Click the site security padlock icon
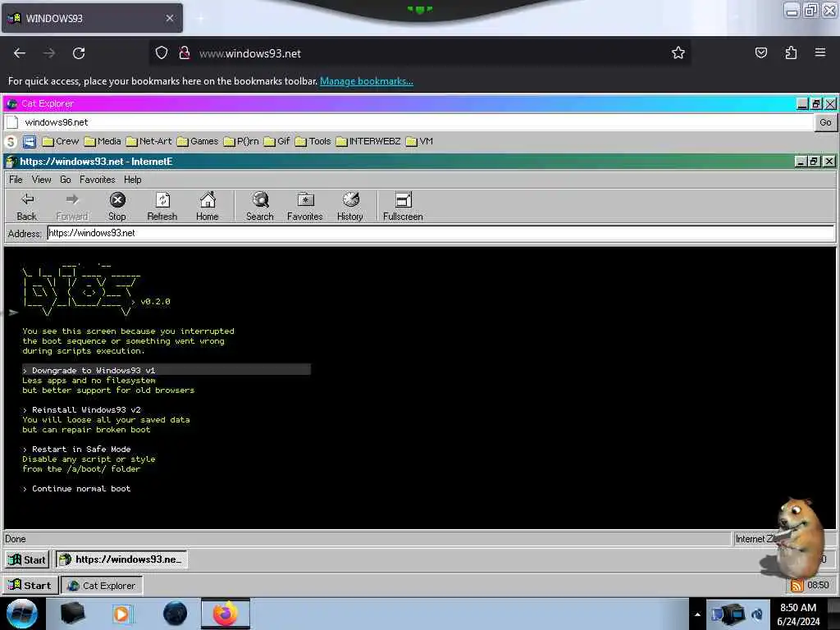The width and height of the screenshot is (840, 630). pos(185,52)
